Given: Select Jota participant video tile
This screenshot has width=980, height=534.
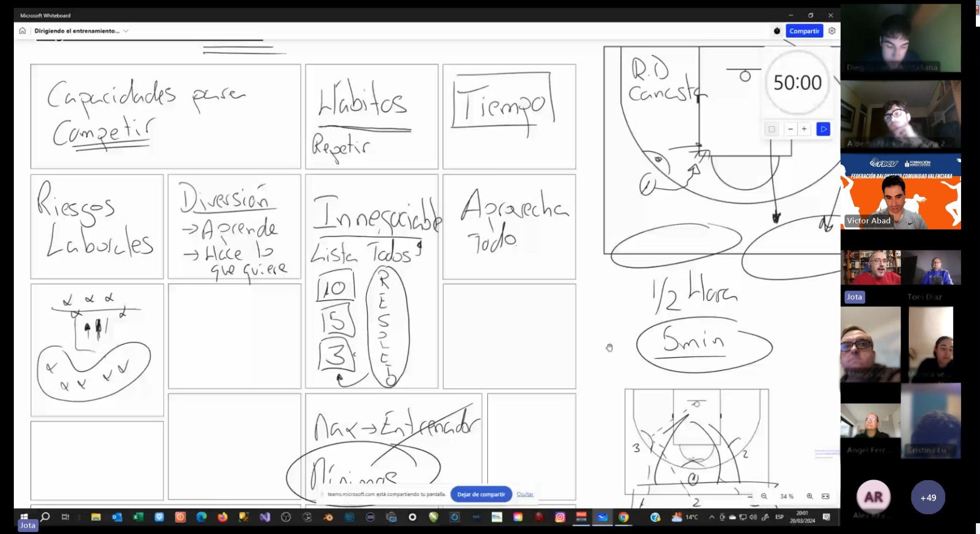Looking at the screenshot, I should (x=870, y=267).
